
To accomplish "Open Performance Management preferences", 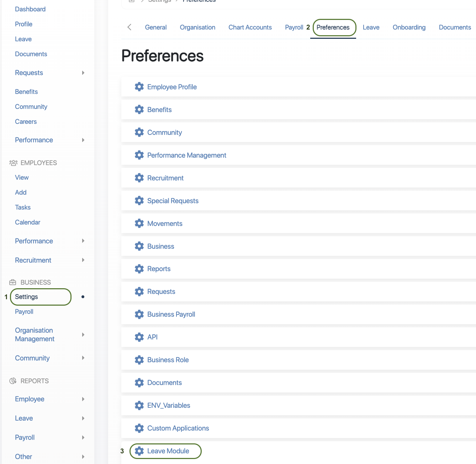I will 186,155.
